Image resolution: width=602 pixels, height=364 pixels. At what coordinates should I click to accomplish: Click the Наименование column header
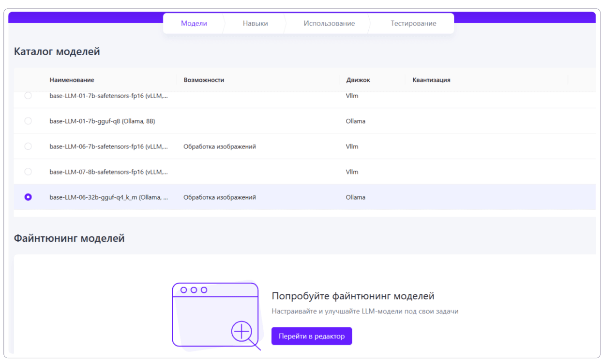tap(72, 80)
